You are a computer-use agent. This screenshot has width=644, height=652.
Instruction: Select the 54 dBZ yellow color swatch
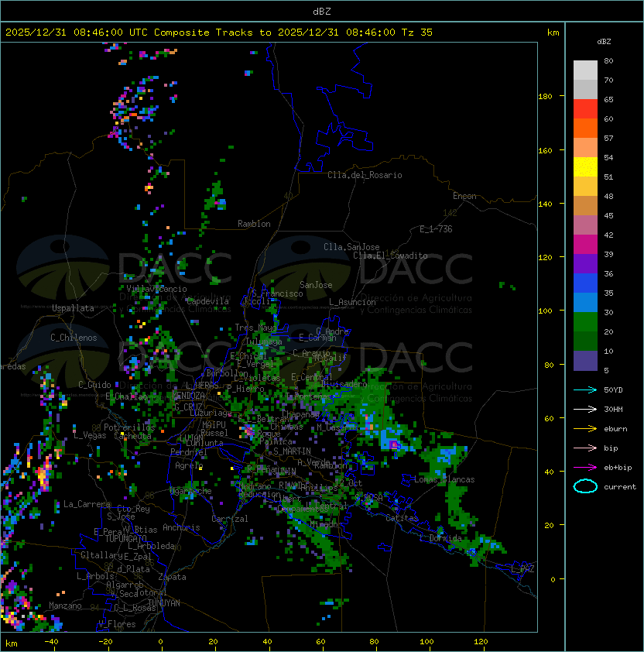click(x=585, y=166)
